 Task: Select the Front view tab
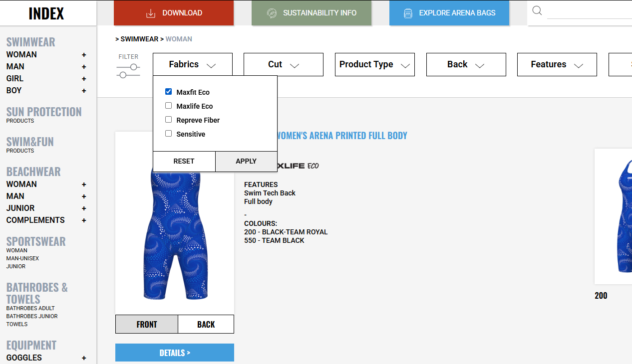147,324
